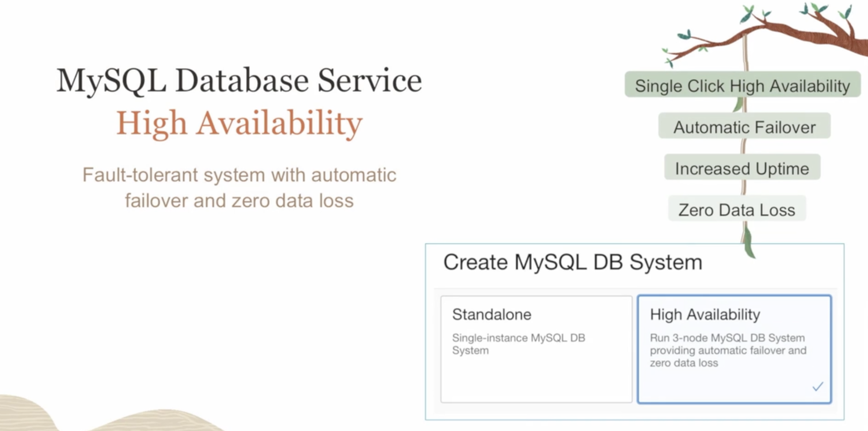The width and height of the screenshot is (868, 431).
Task: Click the Standalone card title text
Action: point(491,314)
